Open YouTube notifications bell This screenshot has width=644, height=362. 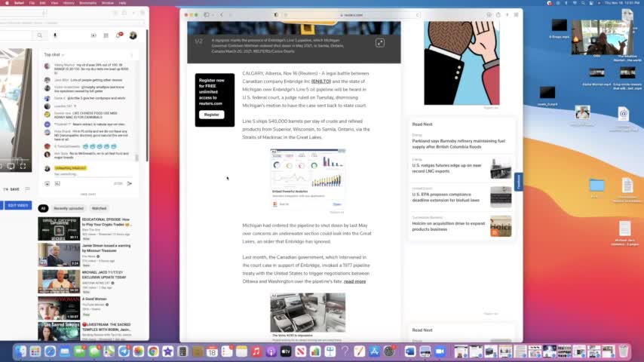pyautogui.click(x=118, y=35)
